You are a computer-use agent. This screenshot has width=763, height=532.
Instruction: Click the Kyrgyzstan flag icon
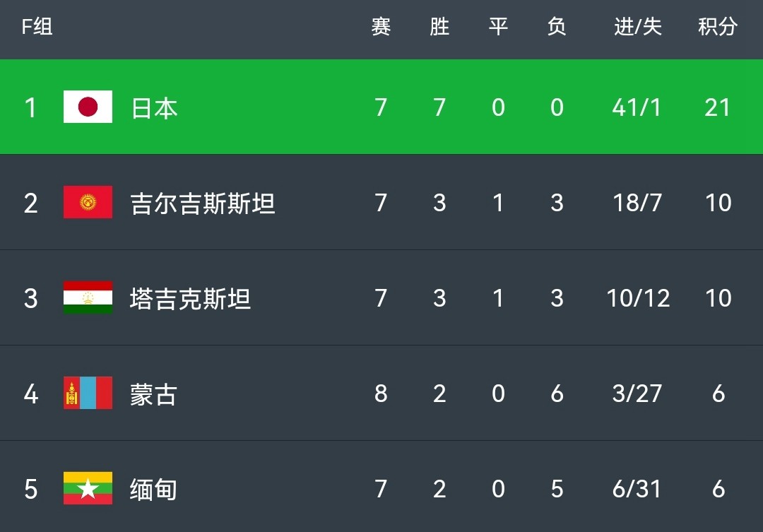click(x=88, y=202)
